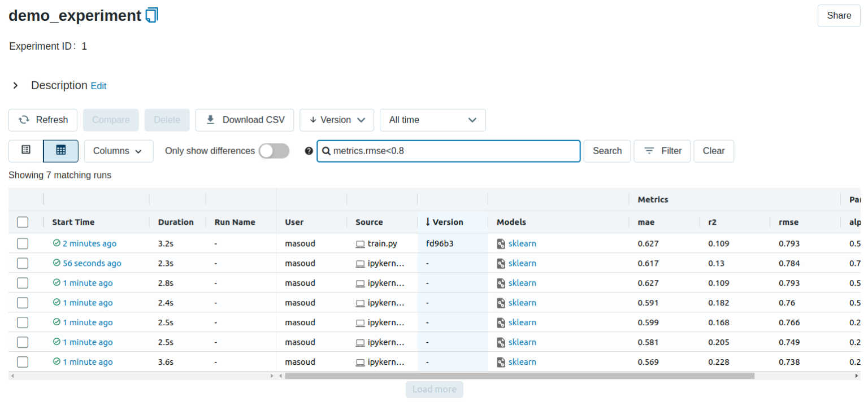The image size is (868, 406).
Task: Click the download icon on Download CSV button
Action: (x=210, y=120)
